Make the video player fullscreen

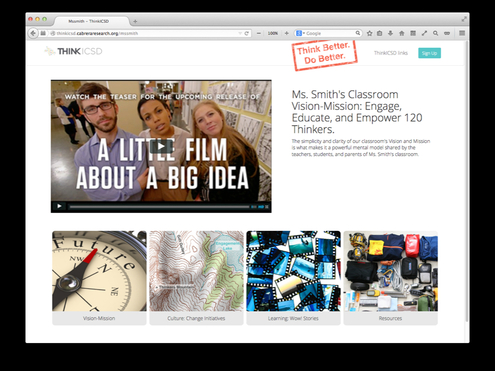coord(267,207)
